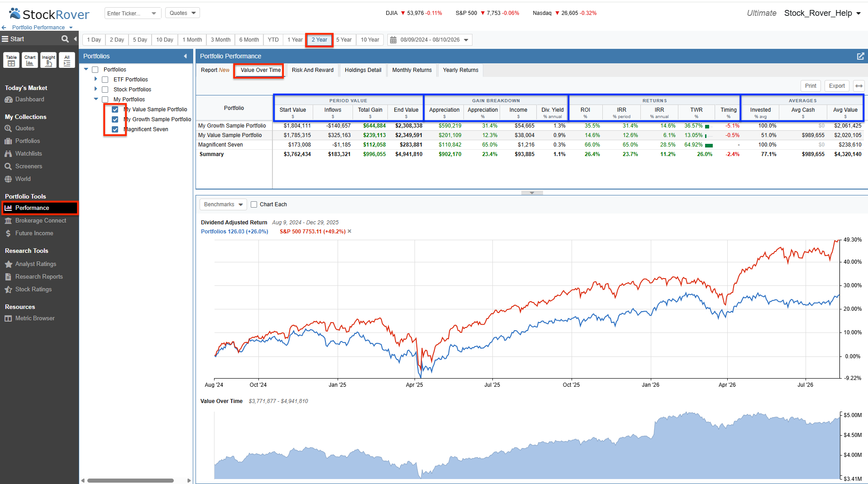Switch to the Yearly Returns tab
The image size is (868, 484).
click(460, 70)
